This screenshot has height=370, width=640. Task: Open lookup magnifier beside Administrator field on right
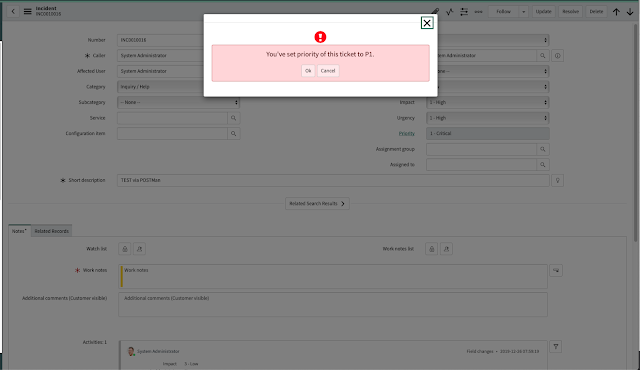click(542, 55)
